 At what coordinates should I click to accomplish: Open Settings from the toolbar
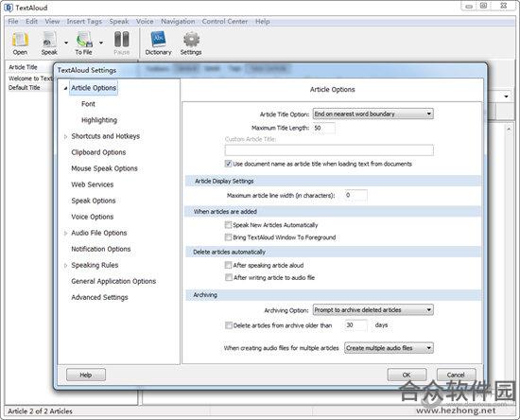pos(191,44)
